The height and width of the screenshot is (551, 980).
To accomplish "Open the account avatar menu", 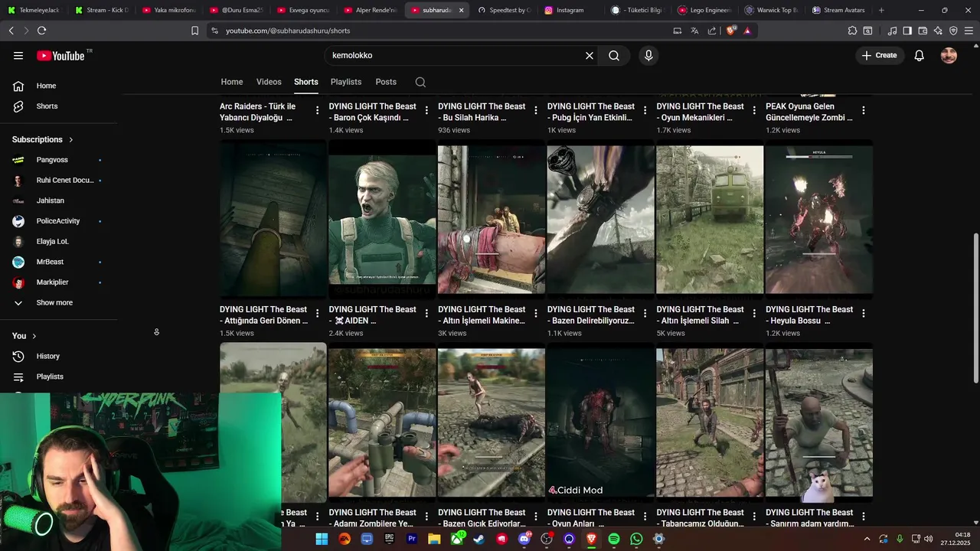I will [949, 55].
